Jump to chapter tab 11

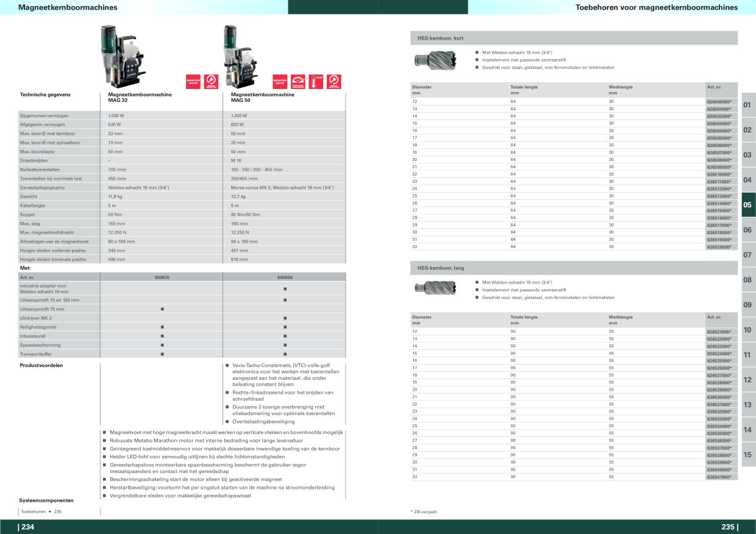[x=747, y=355]
